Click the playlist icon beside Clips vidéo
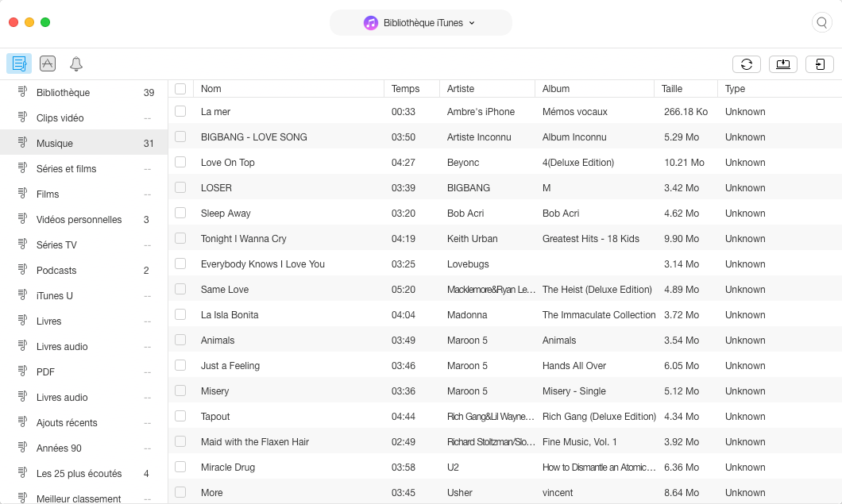Image resolution: width=842 pixels, height=504 pixels. [x=22, y=117]
